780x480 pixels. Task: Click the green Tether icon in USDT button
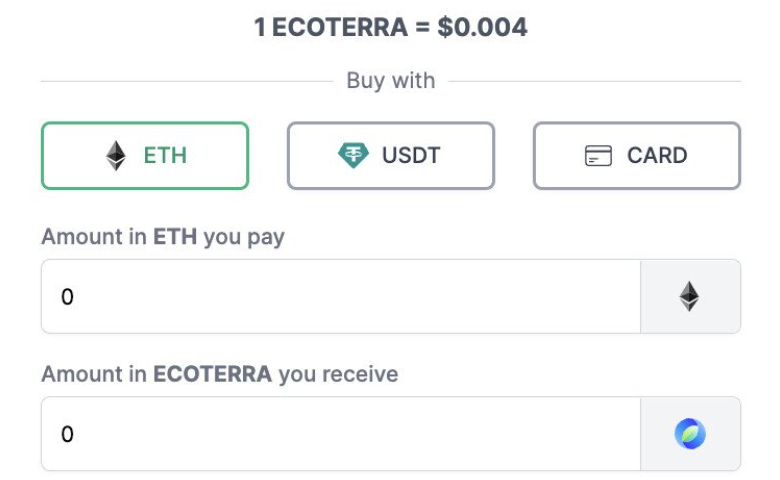coord(353,155)
